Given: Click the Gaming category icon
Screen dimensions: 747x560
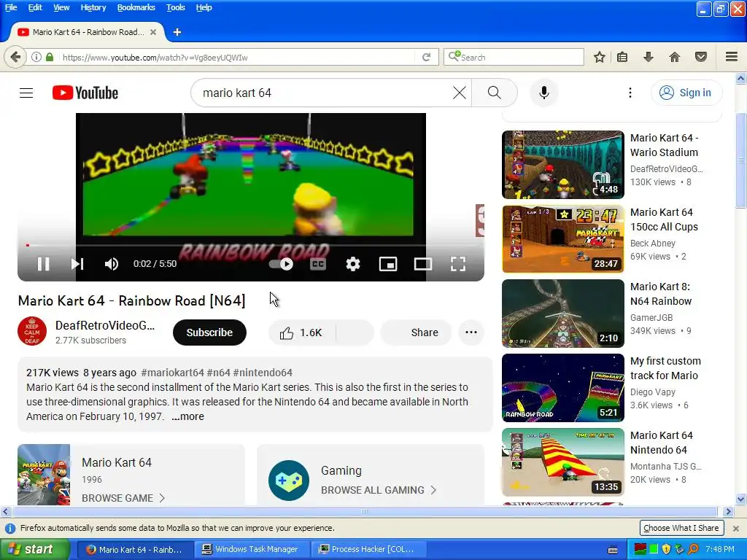Looking at the screenshot, I should pos(289,480).
